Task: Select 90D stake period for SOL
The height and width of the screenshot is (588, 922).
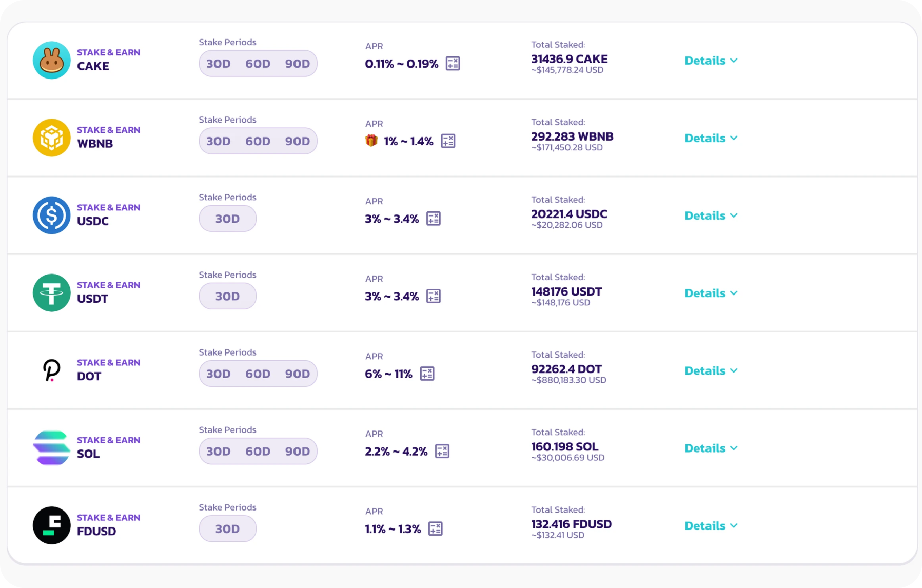Action: pos(298,451)
